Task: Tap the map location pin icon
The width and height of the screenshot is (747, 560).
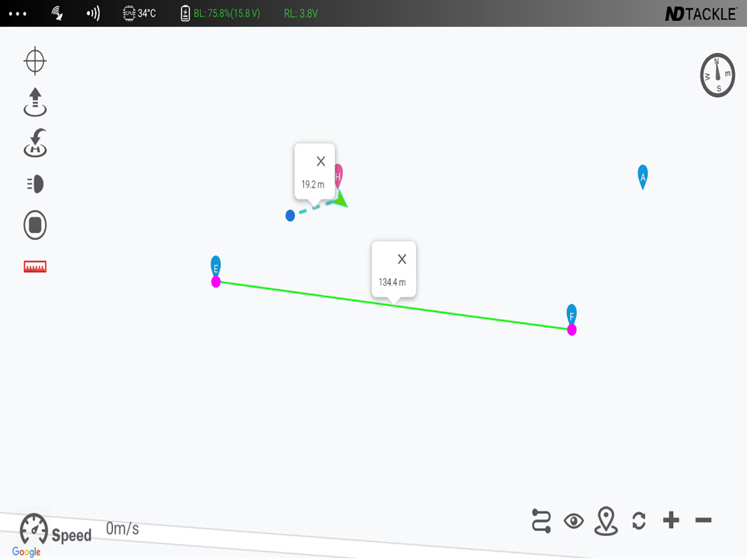Action: click(x=606, y=521)
